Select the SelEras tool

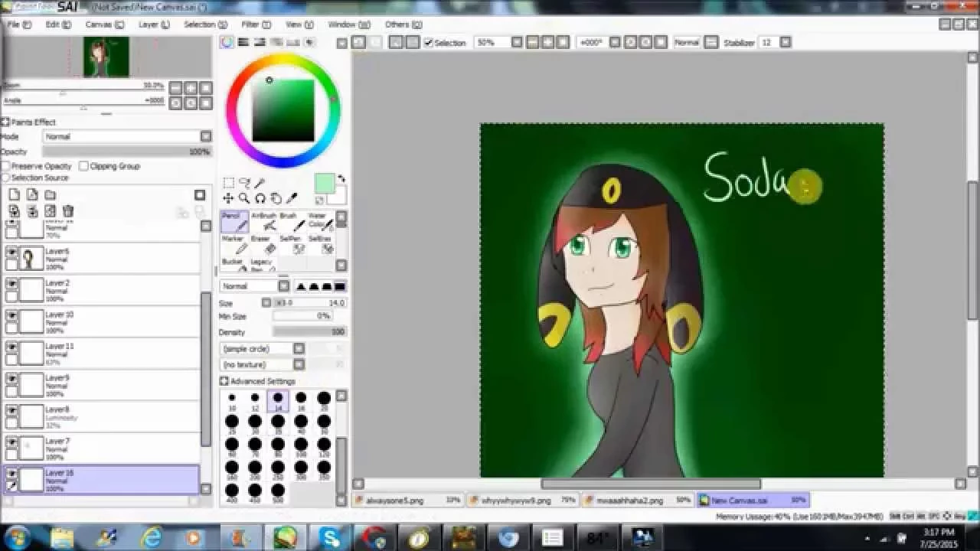(320, 244)
